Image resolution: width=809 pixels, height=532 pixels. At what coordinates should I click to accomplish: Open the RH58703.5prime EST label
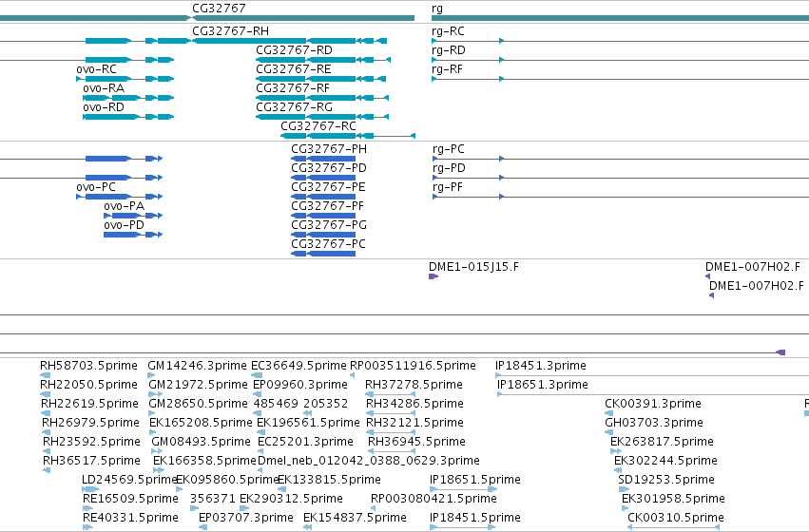88,366
